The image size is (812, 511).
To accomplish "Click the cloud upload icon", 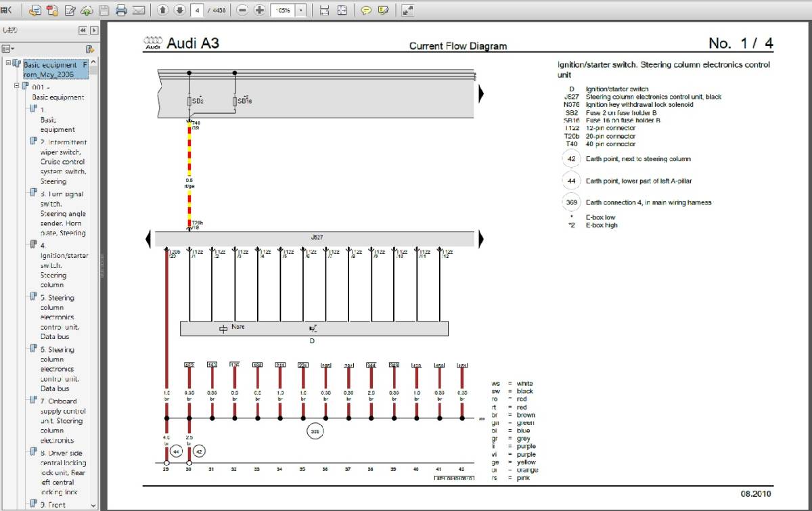I will (x=87, y=10).
